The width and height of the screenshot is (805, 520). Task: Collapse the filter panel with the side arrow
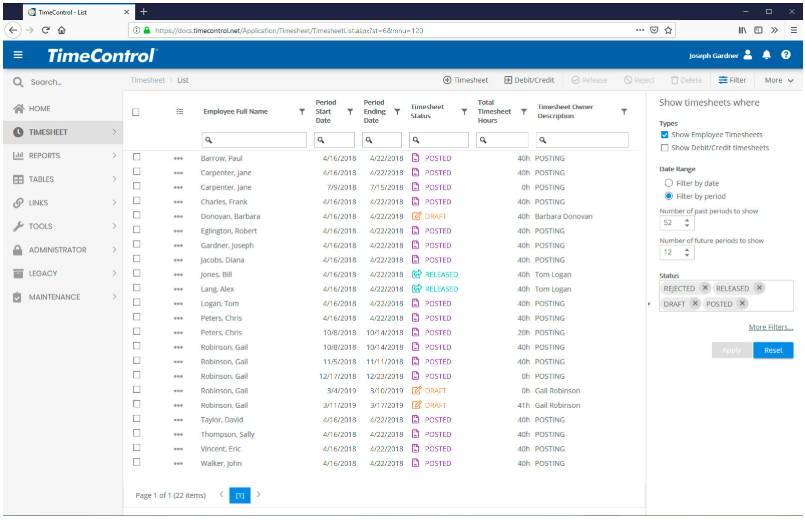(x=649, y=304)
